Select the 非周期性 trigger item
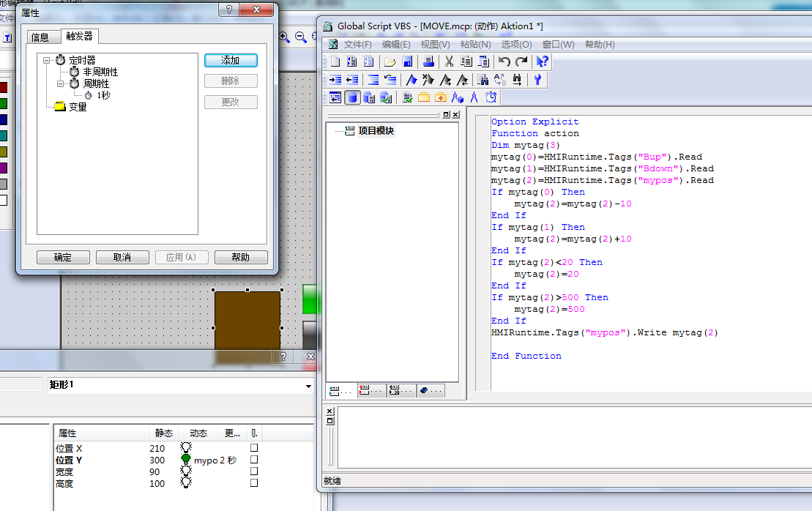812x511 pixels. pos(100,72)
